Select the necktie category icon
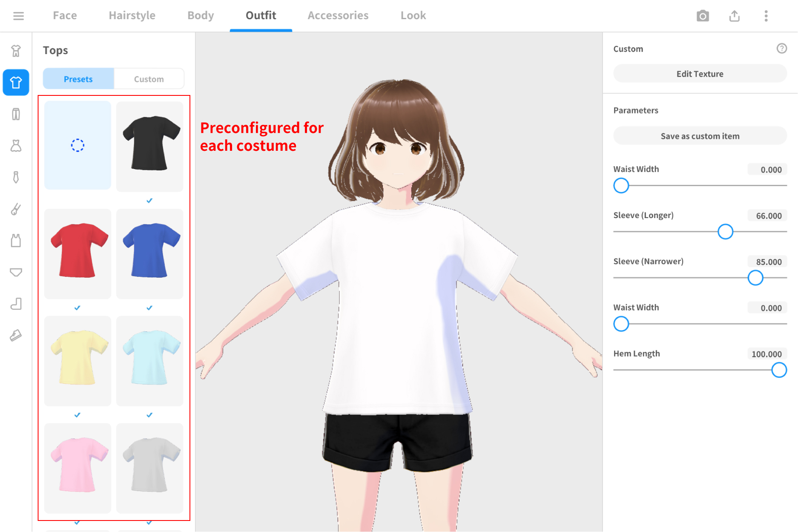Image resolution: width=798 pixels, height=532 pixels. click(x=16, y=177)
